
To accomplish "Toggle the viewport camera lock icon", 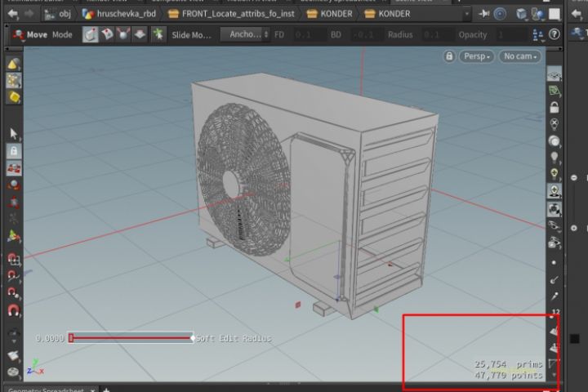I will point(450,56).
